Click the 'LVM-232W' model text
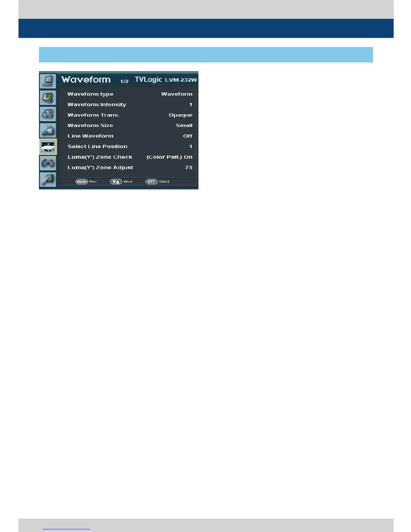 coord(181,80)
